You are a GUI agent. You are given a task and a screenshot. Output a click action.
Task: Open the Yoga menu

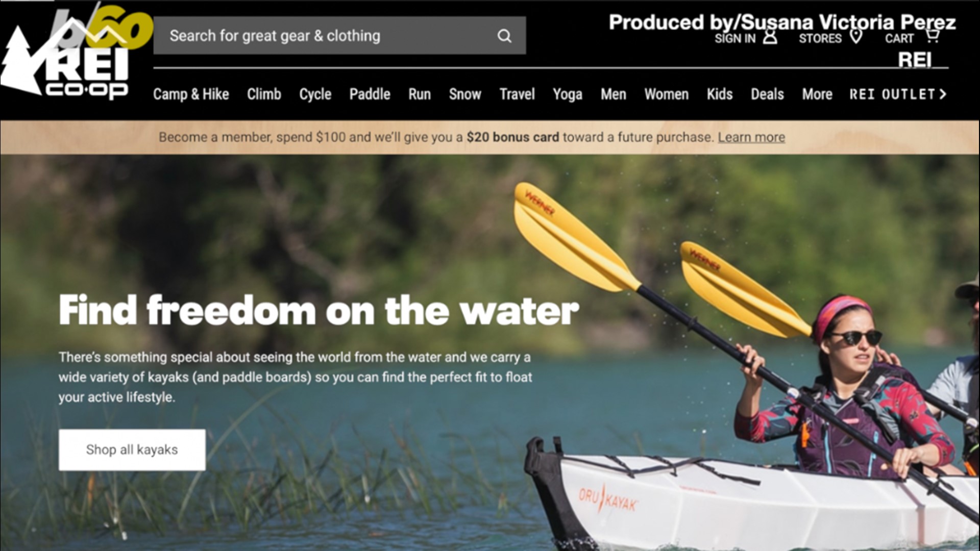click(x=568, y=94)
